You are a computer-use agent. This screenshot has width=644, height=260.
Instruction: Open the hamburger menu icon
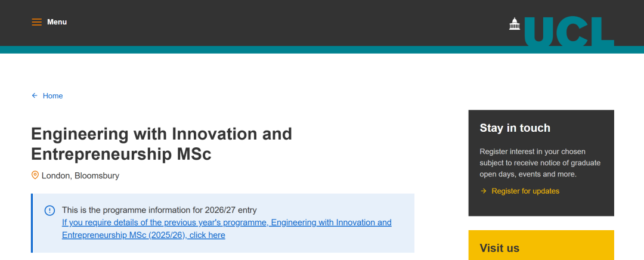[37, 22]
